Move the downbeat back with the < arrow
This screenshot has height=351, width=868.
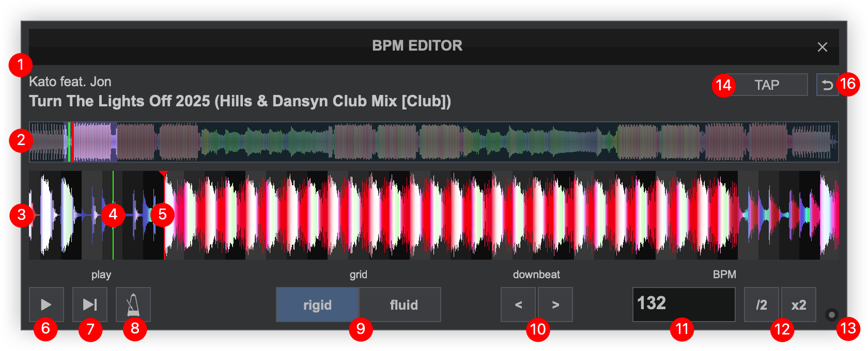pyautogui.click(x=518, y=305)
